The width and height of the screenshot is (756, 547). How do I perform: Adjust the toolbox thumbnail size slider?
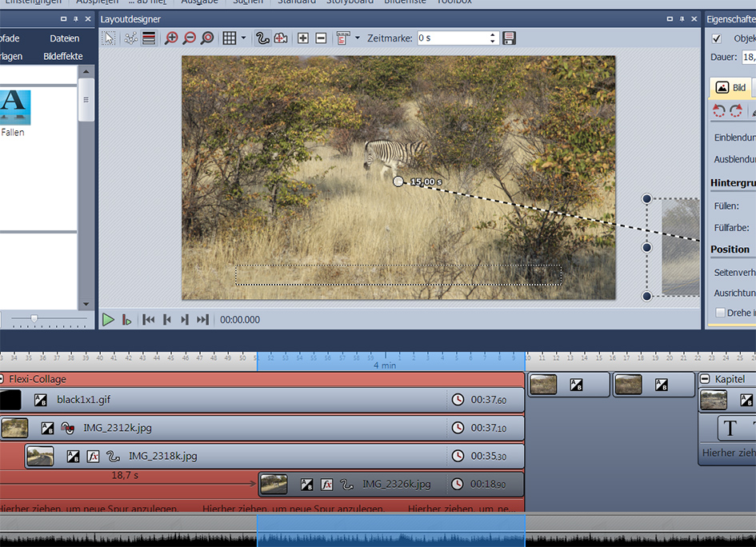point(34,319)
